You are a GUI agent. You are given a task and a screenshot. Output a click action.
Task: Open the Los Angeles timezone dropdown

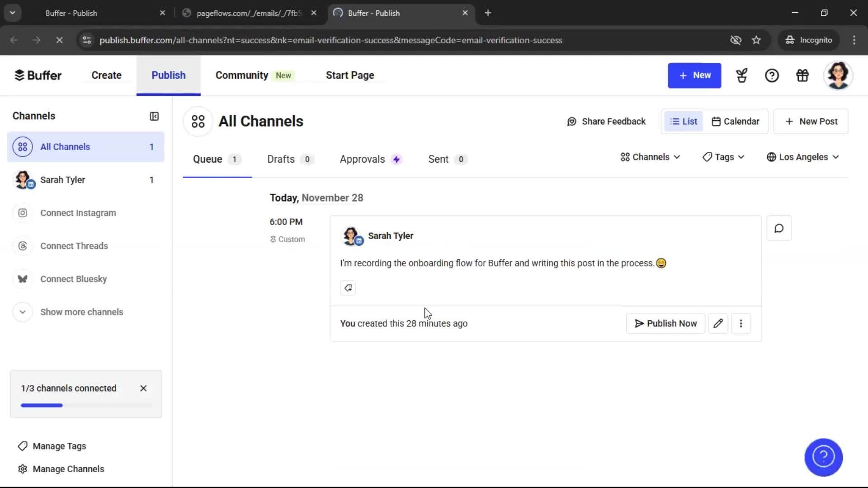tap(803, 157)
